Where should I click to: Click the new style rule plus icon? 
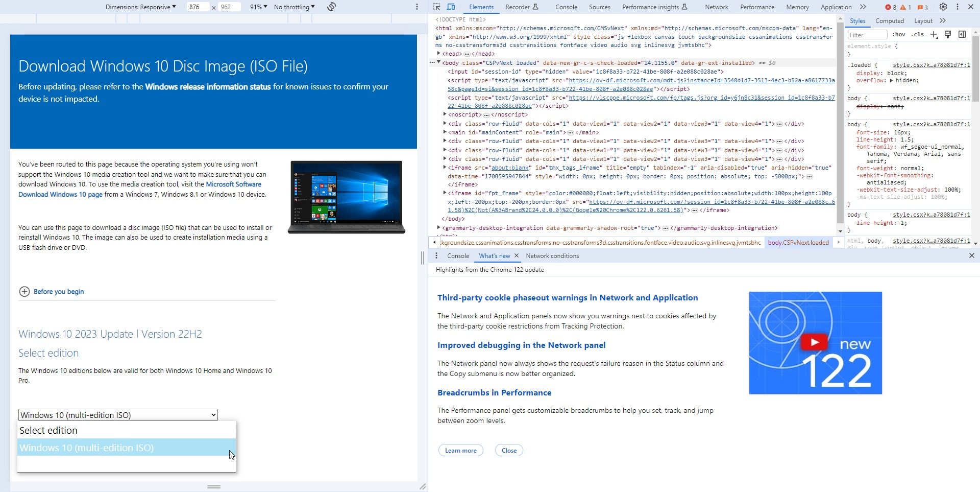tap(934, 34)
